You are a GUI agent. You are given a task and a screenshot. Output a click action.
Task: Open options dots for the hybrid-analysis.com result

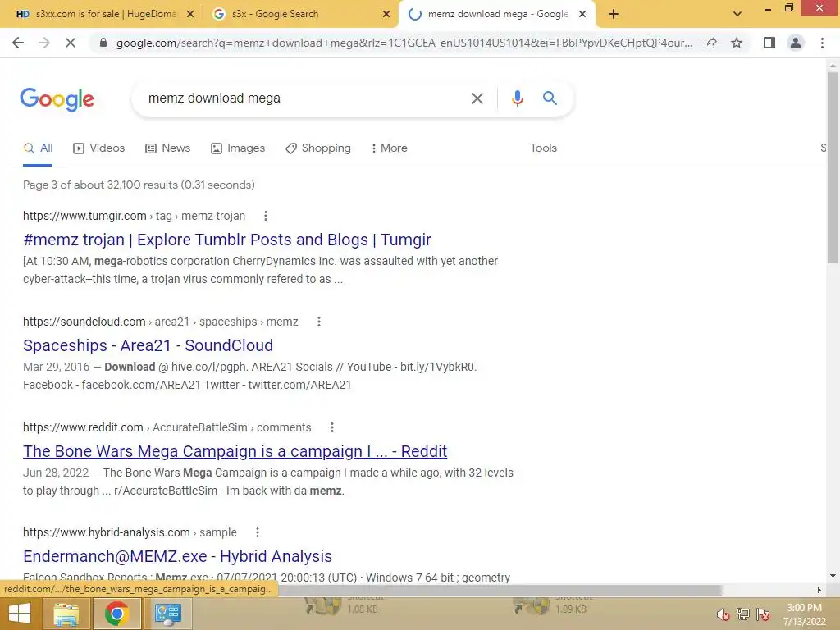(258, 532)
